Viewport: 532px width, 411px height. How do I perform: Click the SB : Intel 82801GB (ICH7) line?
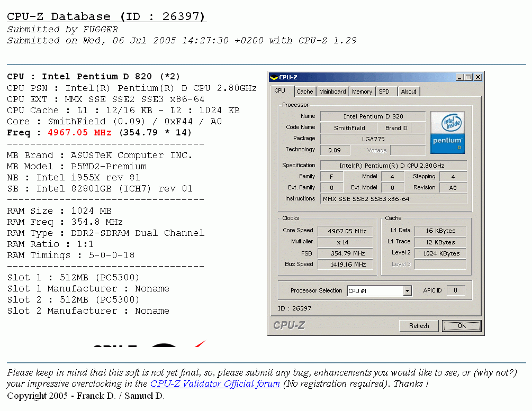point(100,188)
